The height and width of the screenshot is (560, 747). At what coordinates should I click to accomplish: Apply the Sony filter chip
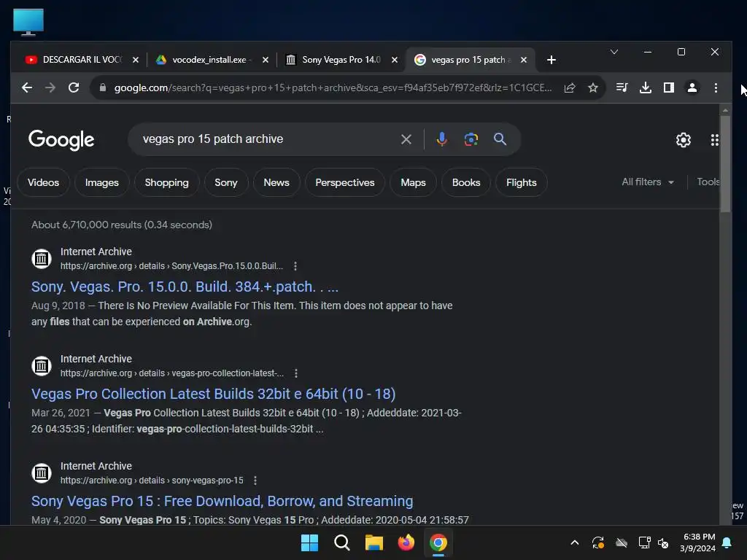coord(226,182)
